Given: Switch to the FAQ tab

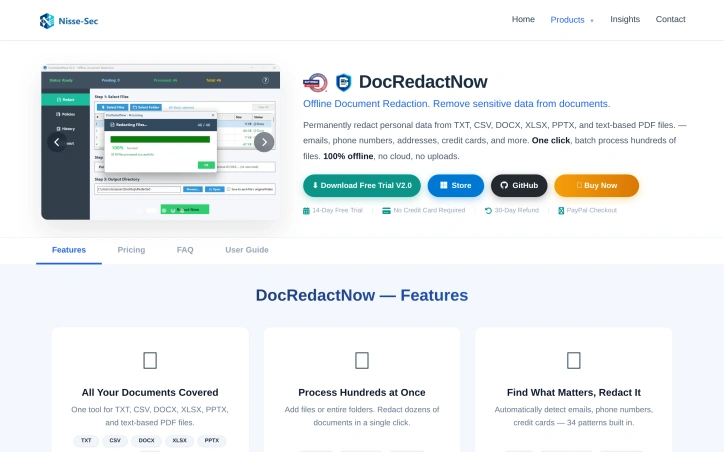Looking at the screenshot, I should [185, 250].
